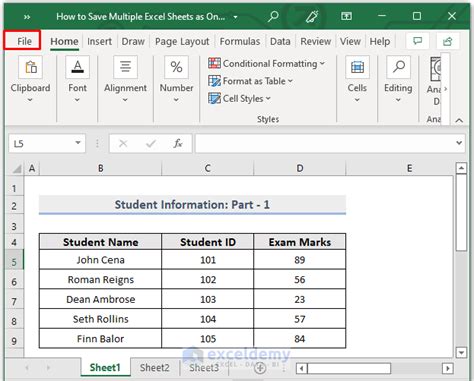Image resolution: width=474 pixels, height=381 pixels.
Task: Click the Share icon button
Action: coord(448,41)
